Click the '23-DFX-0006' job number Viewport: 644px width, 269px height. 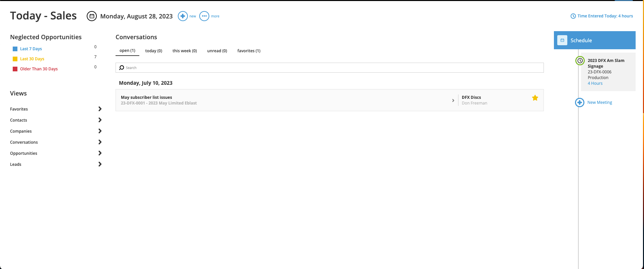click(x=599, y=72)
